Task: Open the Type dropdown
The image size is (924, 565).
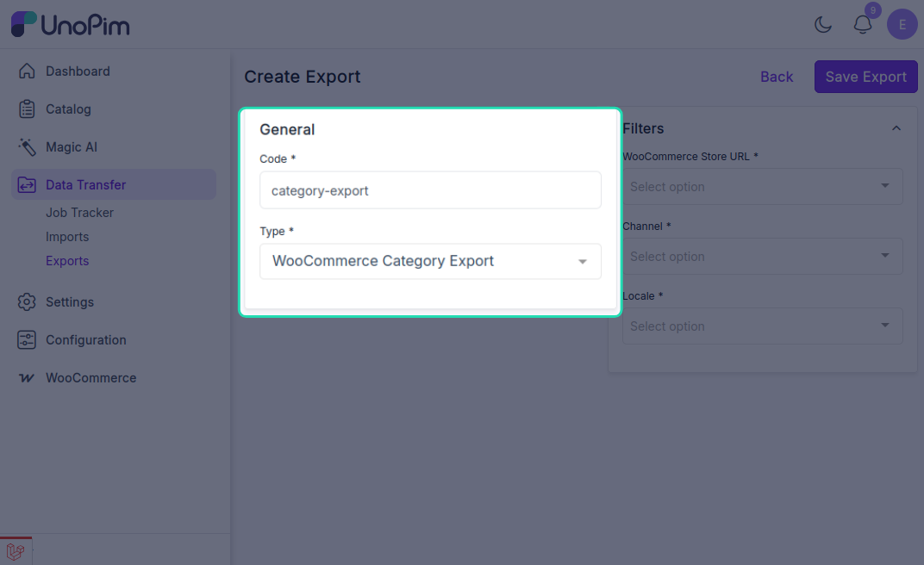Action: (x=430, y=261)
